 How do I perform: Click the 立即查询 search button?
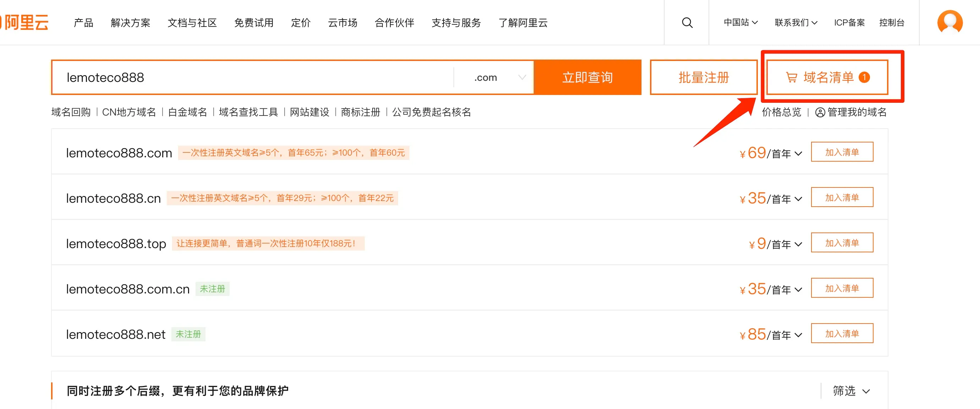tap(587, 78)
